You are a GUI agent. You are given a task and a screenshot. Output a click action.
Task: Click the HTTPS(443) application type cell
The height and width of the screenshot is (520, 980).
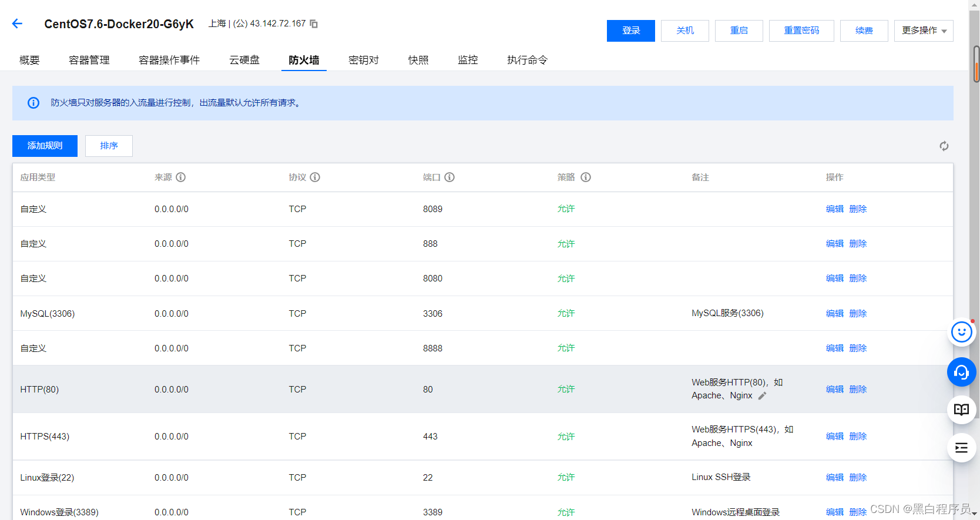pyautogui.click(x=45, y=437)
